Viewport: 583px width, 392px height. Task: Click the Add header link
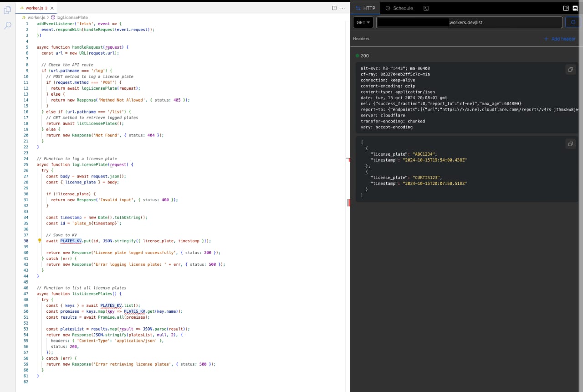click(560, 39)
